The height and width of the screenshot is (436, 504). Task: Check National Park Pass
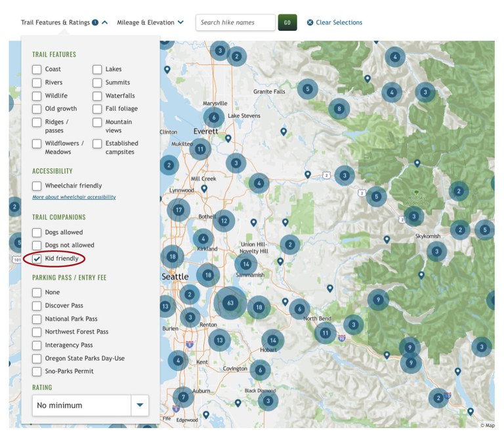click(37, 319)
